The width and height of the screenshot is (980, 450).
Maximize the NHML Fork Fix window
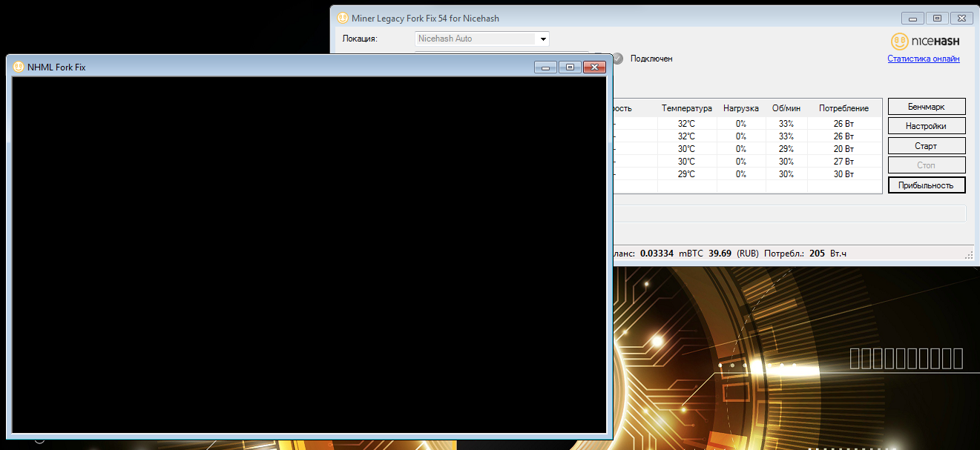[x=570, y=67]
